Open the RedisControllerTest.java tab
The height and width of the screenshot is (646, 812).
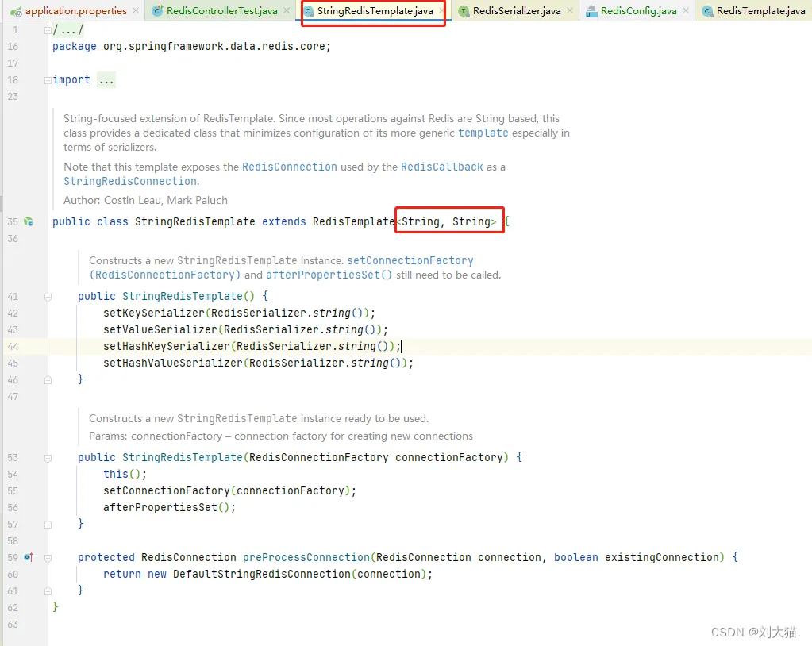point(221,10)
